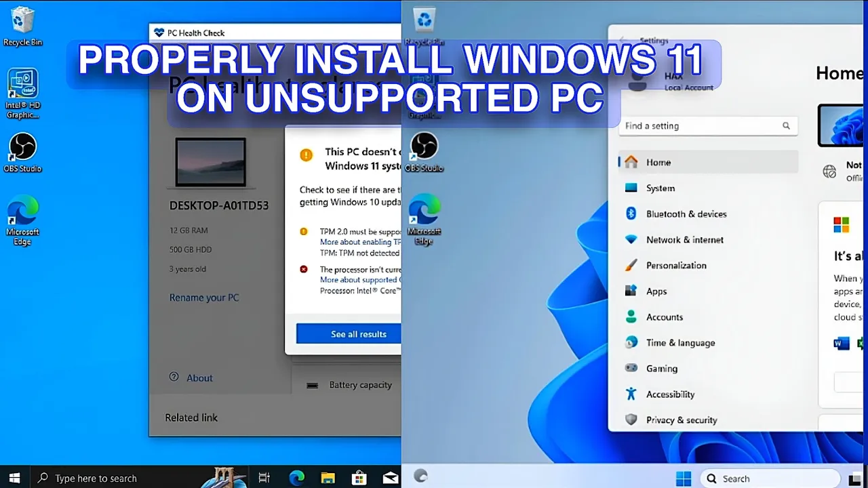Image resolution: width=868 pixels, height=488 pixels.
Task: Click the orange warning icon in dialog header
Action: coord(307,155)
